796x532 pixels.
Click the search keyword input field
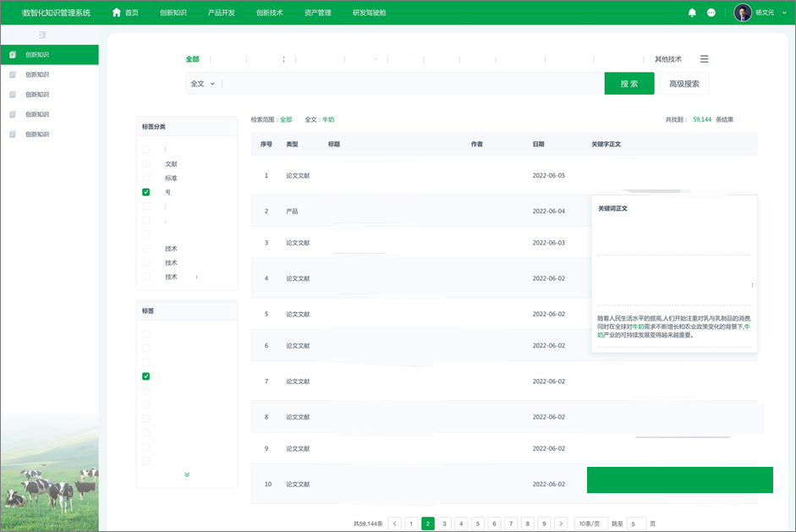[x=413, y=84]
